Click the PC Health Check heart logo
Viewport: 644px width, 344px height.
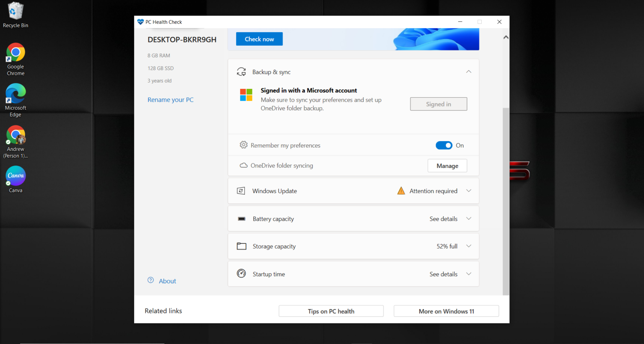point(140,22)
